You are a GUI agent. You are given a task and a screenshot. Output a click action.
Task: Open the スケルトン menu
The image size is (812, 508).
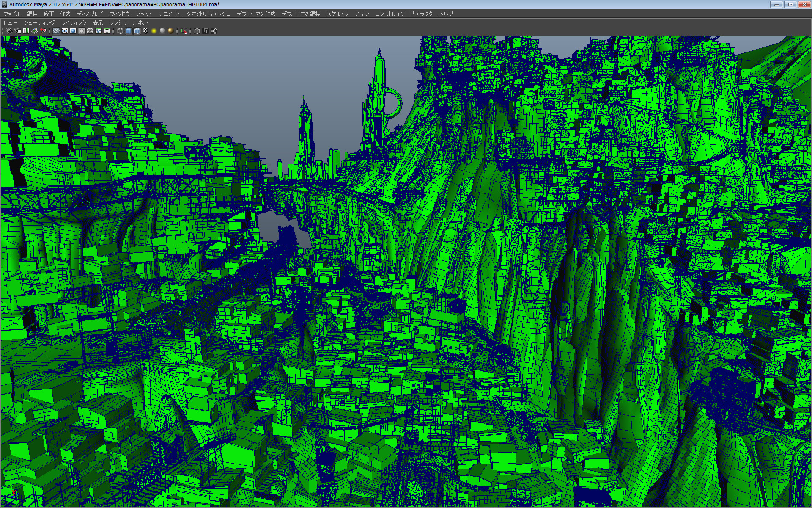(x=337, y=14)
